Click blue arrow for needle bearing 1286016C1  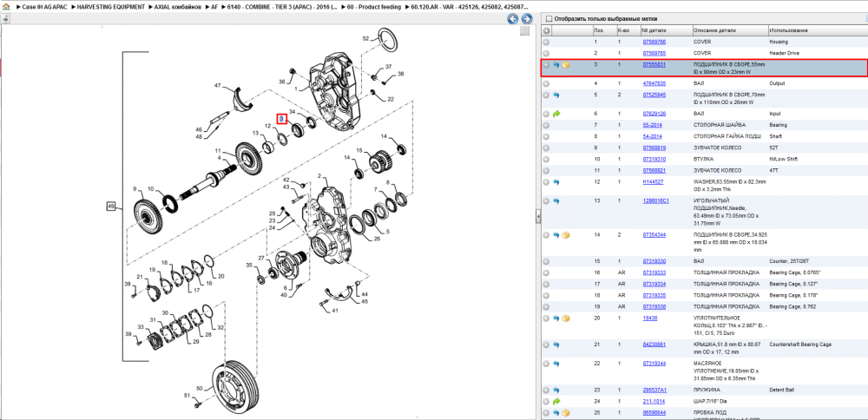[x=556, y=200]
